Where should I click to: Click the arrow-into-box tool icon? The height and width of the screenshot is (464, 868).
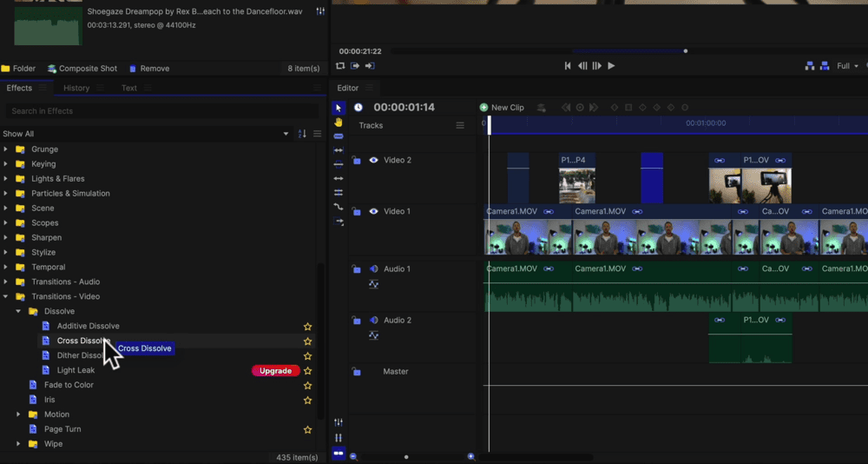pos(339,222)
